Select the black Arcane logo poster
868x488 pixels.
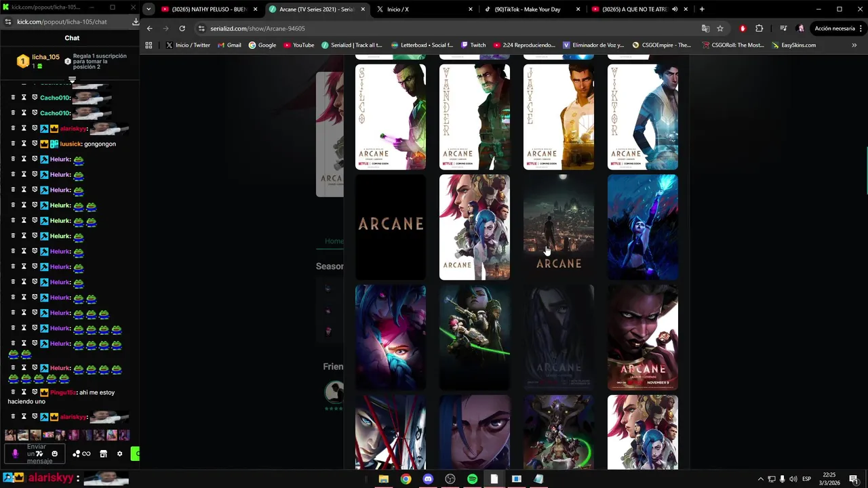coord(391,227)
